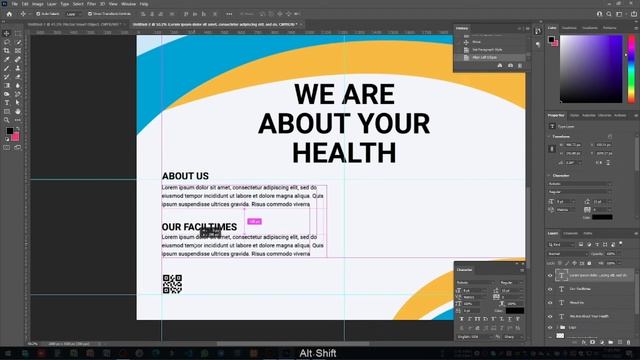Select the Rectangle shape tool
The width and height of the screenshot is (640, 360).
point(7,111)
